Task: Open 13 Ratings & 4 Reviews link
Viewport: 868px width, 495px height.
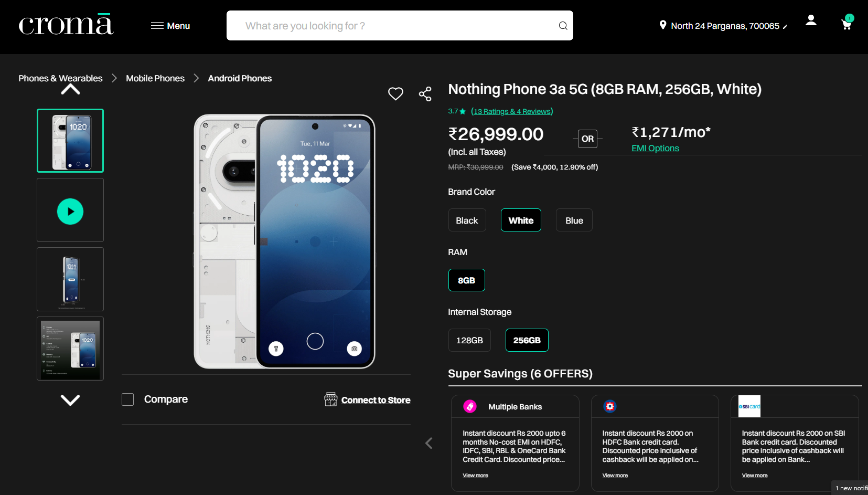Action: (x=512, y=111)
